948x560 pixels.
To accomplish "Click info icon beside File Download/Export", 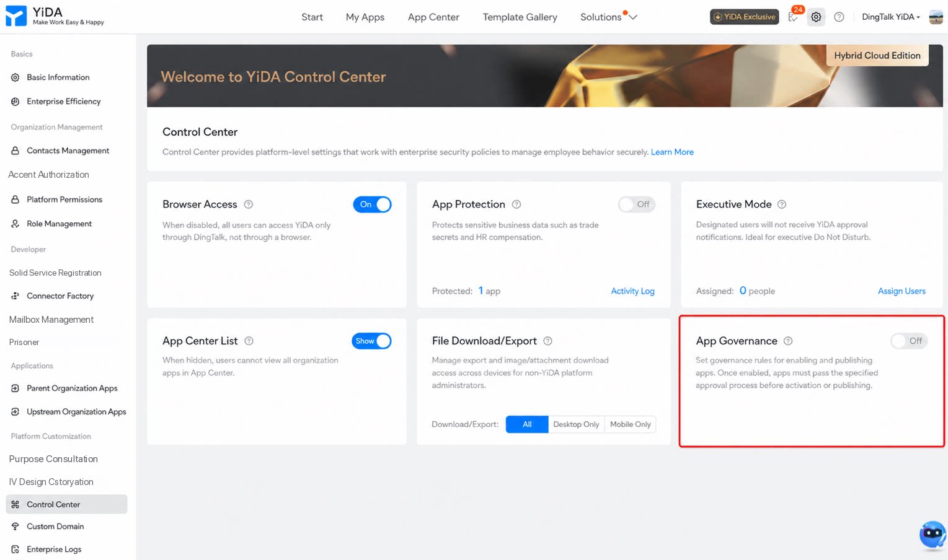I will 547,341.
